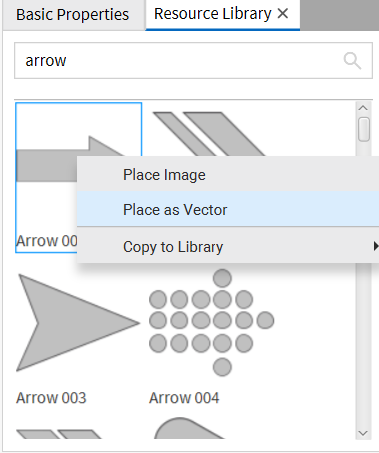Viewport: 379px width, 453px height.
Task: Click the scrollbar down arrow
Action: pyautogui.click(x=363, y=433)
